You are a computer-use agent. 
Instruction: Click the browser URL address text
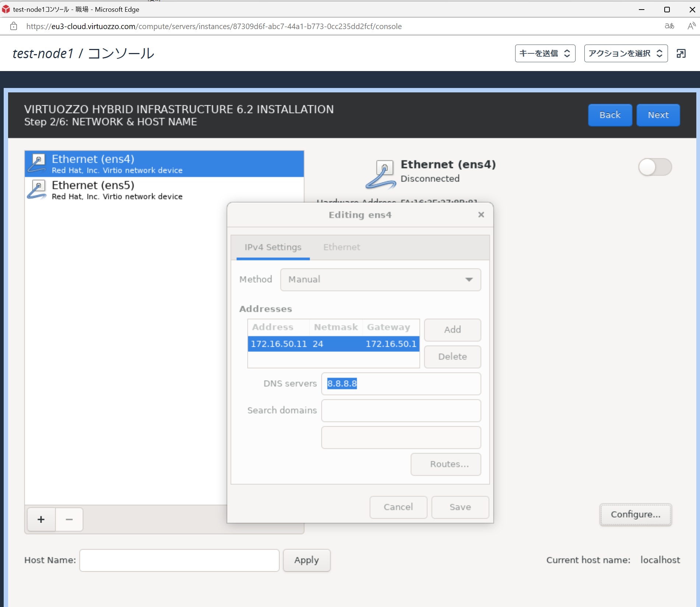214,27
